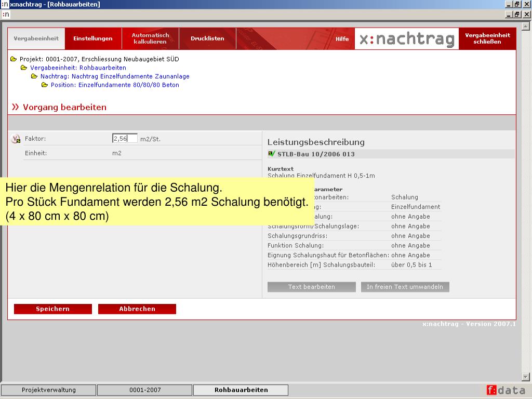Click the vertical scrollbar up arrow
Image resolution: width=532 pixels, height=399 pixels.
(x=526, y=26)
